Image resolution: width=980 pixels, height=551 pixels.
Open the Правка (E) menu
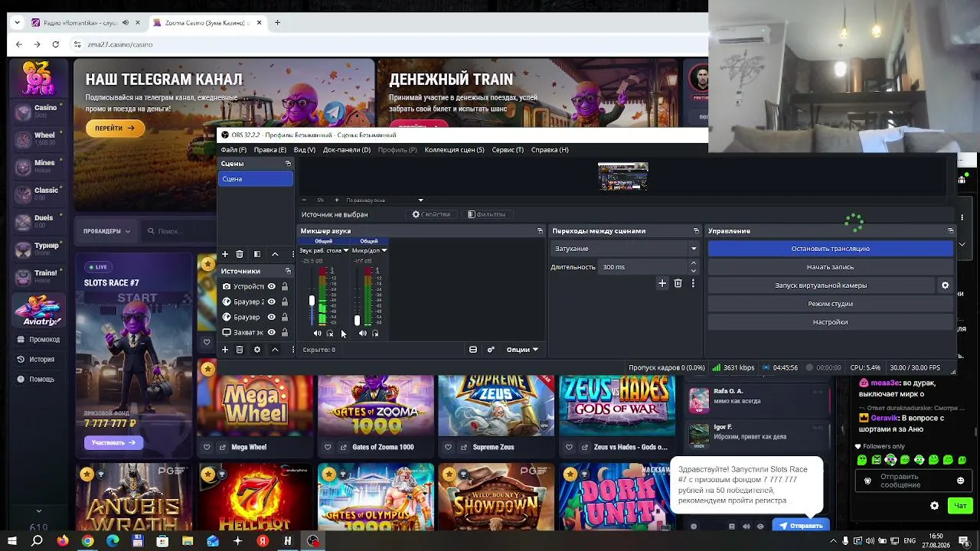coord(269,150)
